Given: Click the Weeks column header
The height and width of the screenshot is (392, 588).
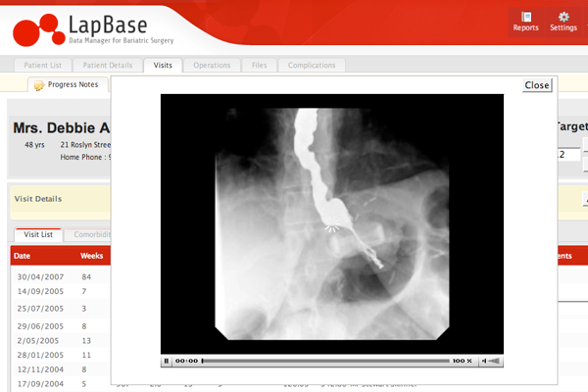Looking at the screenshot, I should click(x=92, y=256).
